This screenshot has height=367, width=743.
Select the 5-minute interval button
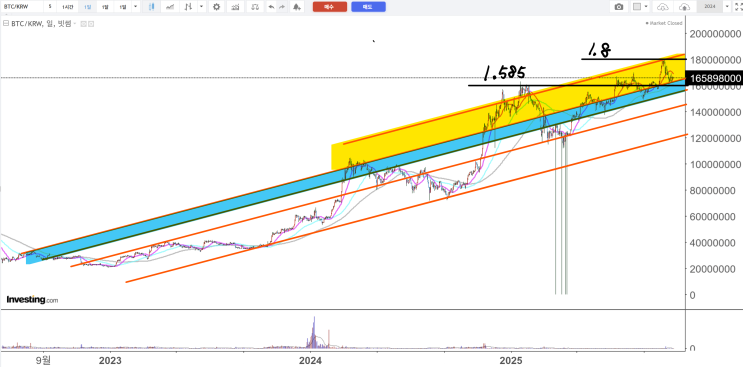pos(50,7)
